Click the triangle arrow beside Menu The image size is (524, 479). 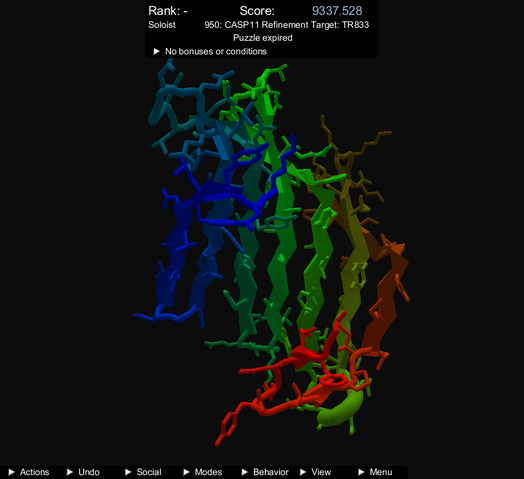(x=361, y=472)
